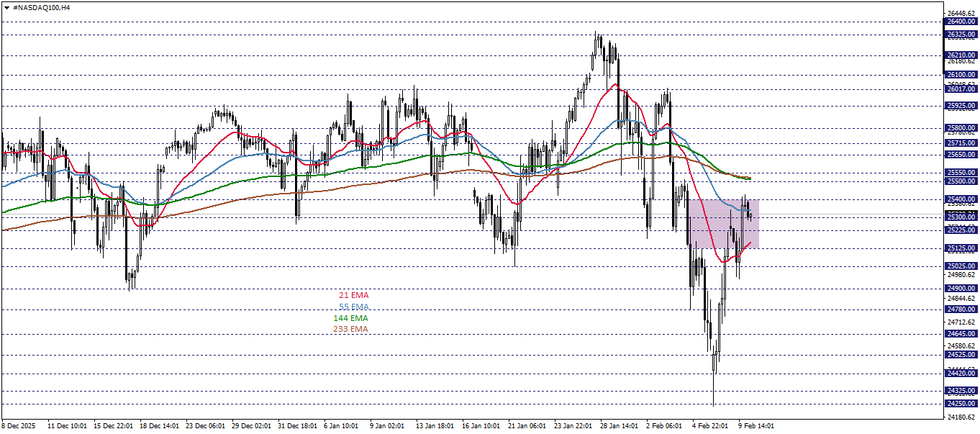Viewport: 980px width, 434px height.
Task: Click the pink supply zone rectangle
Action: pos(723,223)
